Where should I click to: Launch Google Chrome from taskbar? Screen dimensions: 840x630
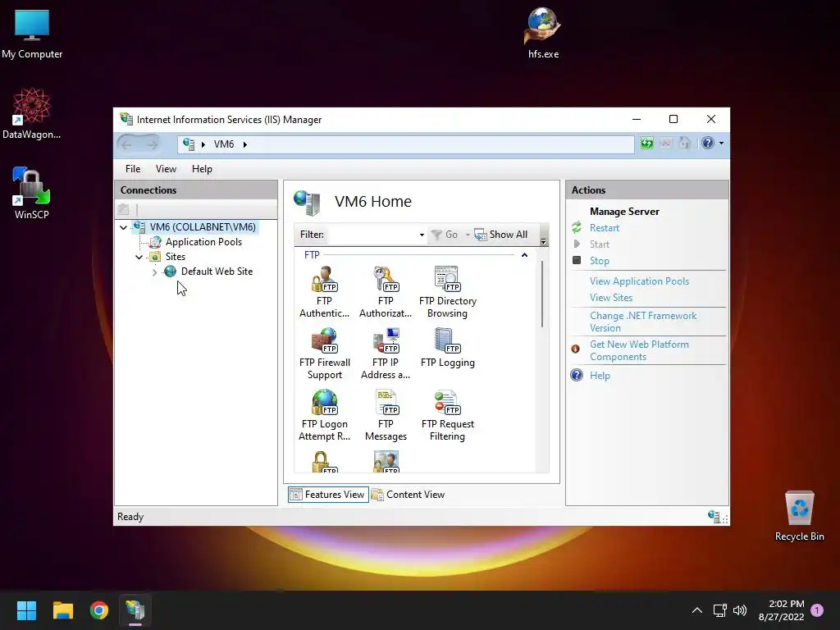(x=99, y=610)
